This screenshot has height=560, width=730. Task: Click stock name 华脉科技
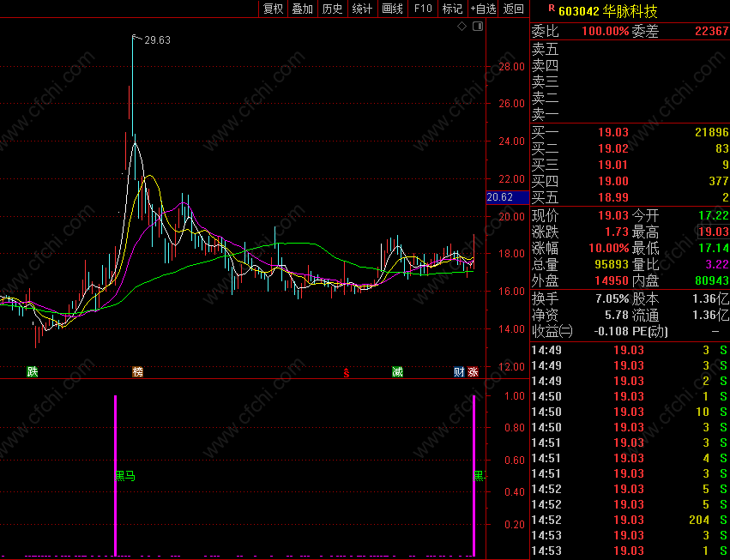coord(630,11)
